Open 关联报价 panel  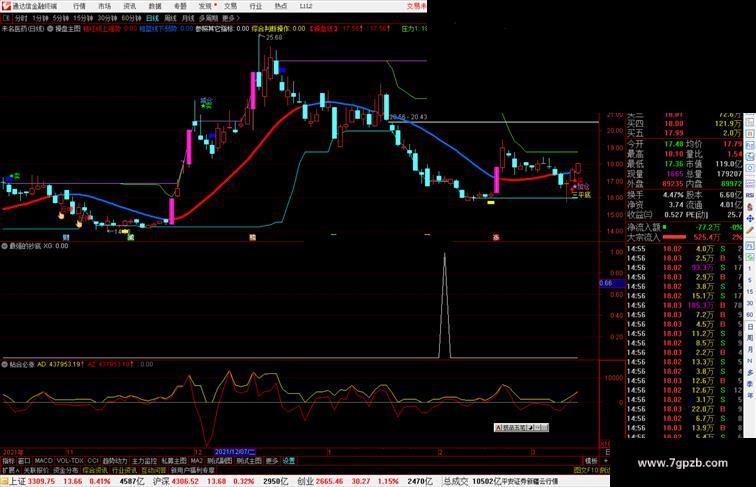(36, 470)
